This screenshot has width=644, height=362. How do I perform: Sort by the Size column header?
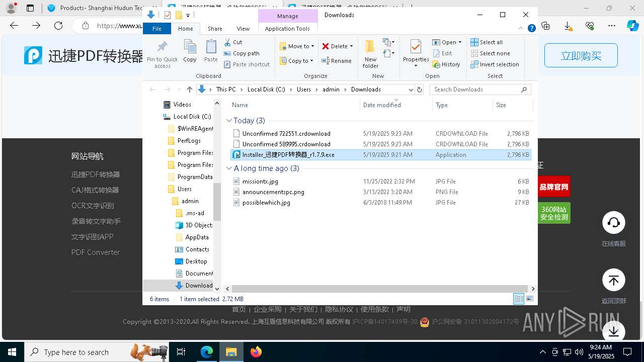point(512,105)
